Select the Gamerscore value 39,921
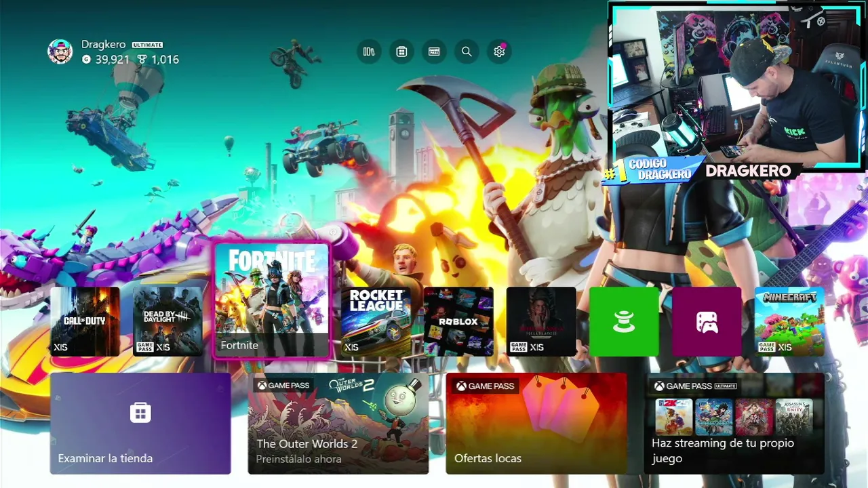Image resolution: width=868 pixels, height=488 pixels. pos(112,60)
